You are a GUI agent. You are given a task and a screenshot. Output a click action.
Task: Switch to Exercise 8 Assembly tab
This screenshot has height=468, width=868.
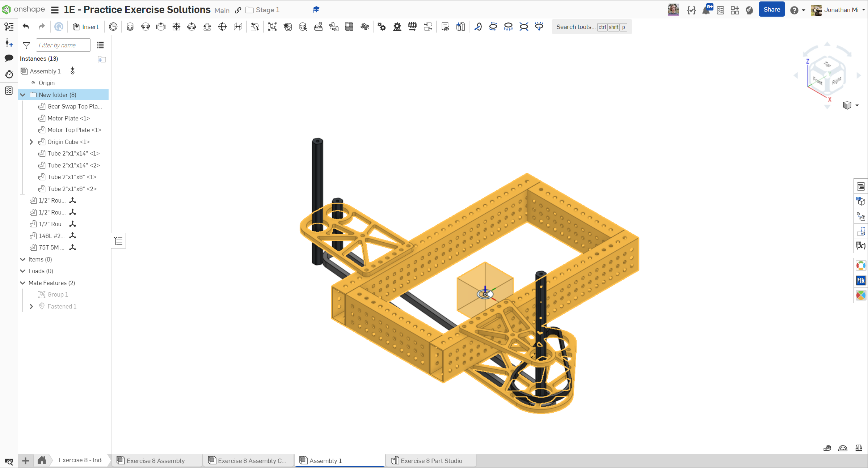[x=155, y=460]
